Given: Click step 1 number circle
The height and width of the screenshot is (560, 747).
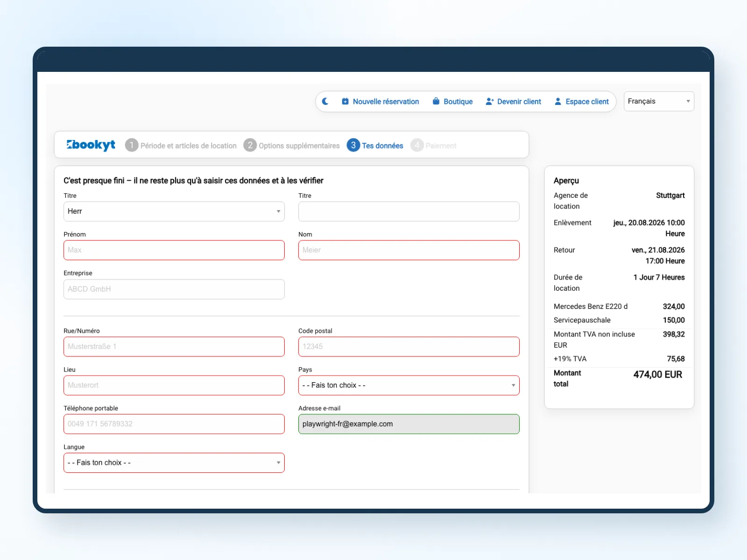Looking at the screenshot, I should 132,145.
